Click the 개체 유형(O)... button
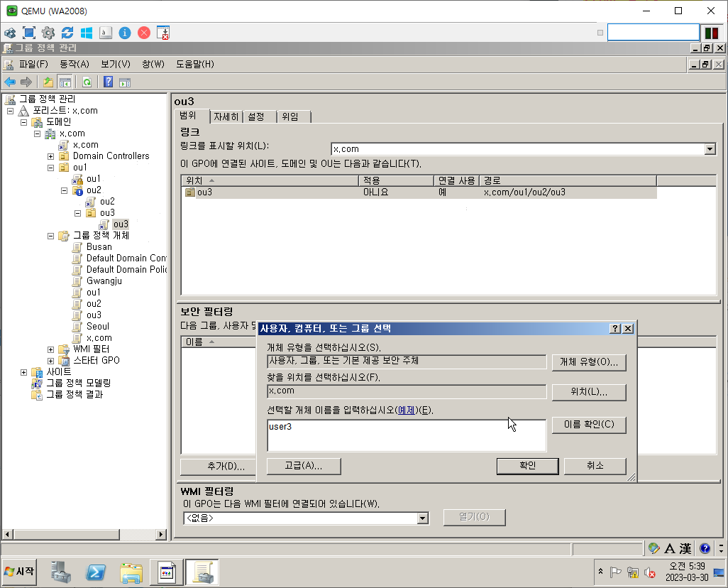 click(589, 362)
